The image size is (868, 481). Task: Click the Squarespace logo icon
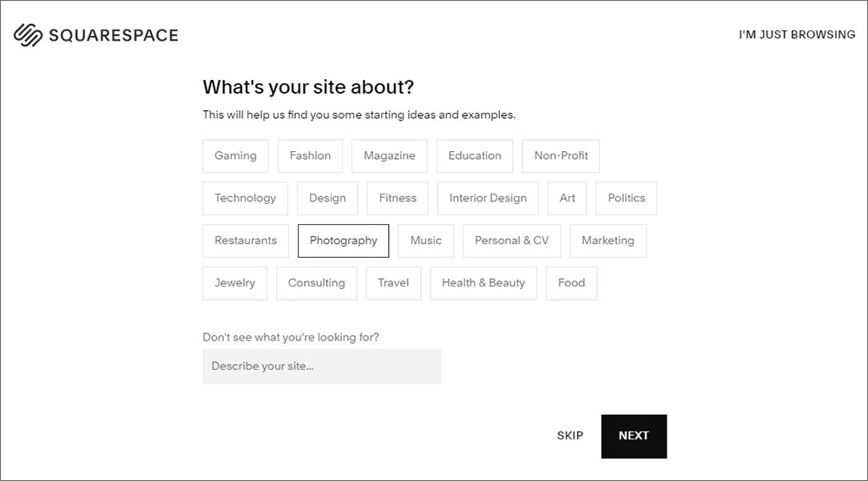point(29,35)
